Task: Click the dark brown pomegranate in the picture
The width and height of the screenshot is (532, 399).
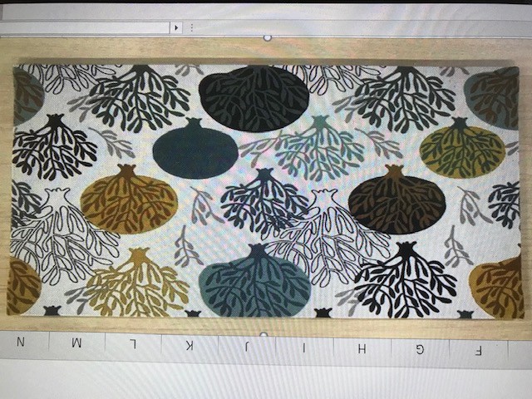Action: pyautogui.click(x=397, y=203)
